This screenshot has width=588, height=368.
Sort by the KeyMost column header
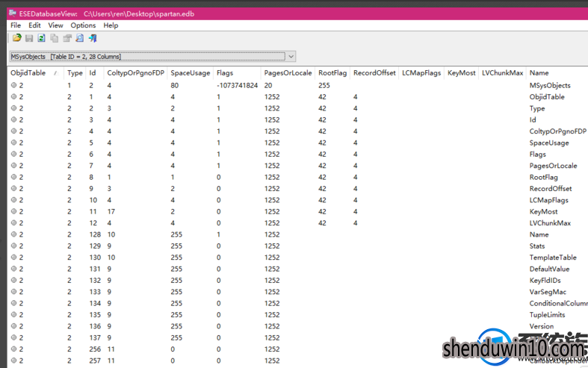pos(461,72)
